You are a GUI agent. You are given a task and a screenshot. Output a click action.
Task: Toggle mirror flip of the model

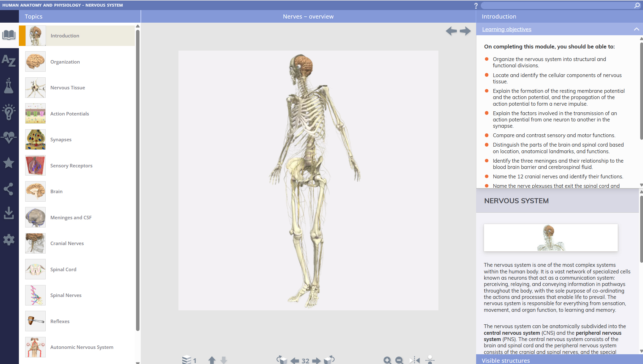click(x=415, y=360)
